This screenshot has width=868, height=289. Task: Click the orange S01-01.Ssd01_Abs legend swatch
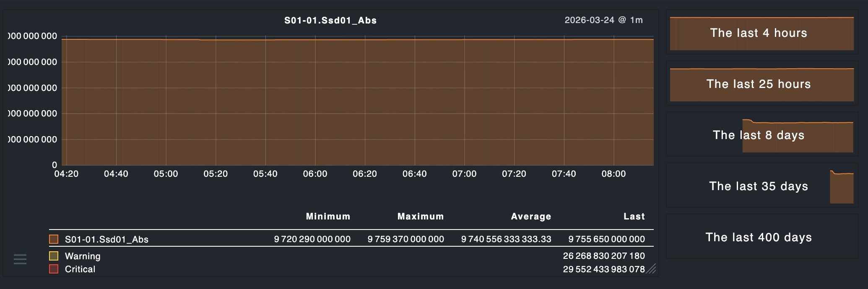click(x=54, y=239)
